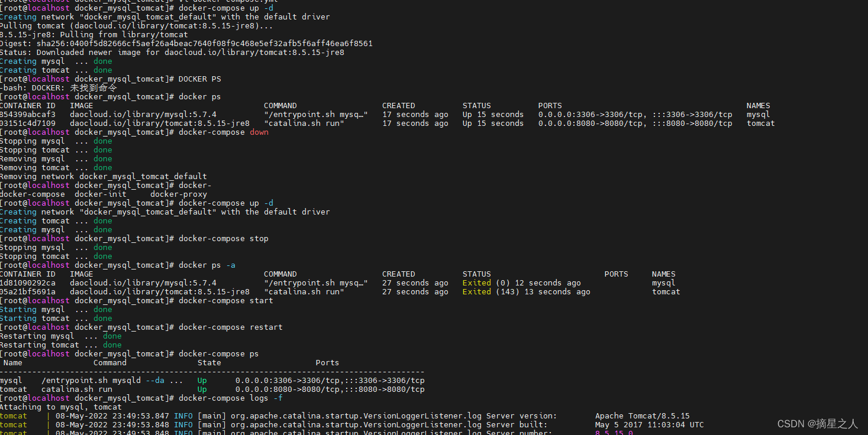Click the 'Restarting tomcat ... done' line
Viewport: 868px width, 435px height.
point(61,345)
